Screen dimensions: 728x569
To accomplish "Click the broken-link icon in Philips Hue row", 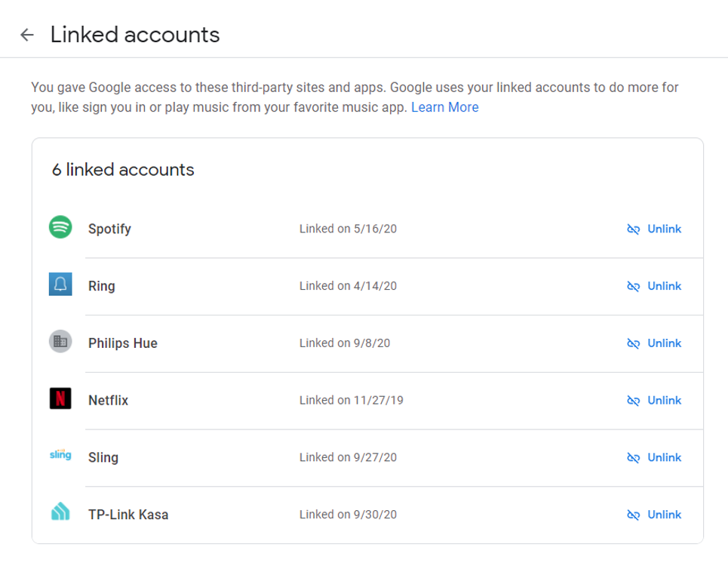I will (633, 343).
